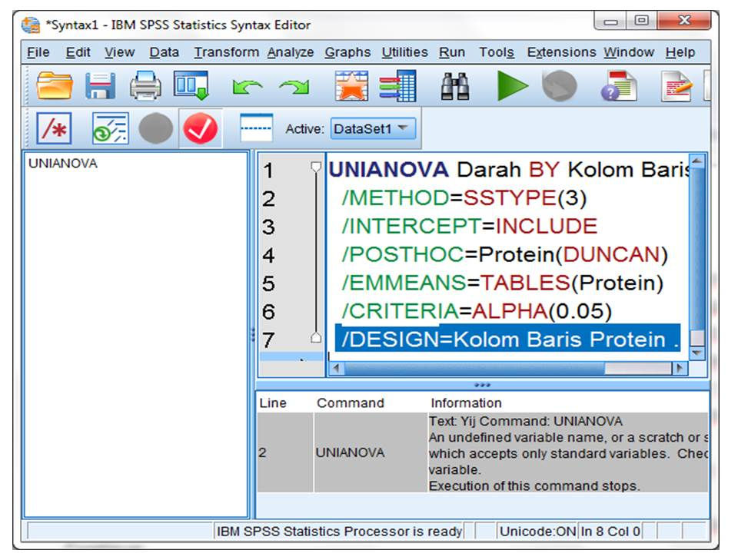Viewport: 738px width, 560px height.
Task: Click the /INTERCEPT=INCLUDE line
Action: [469, 226]
